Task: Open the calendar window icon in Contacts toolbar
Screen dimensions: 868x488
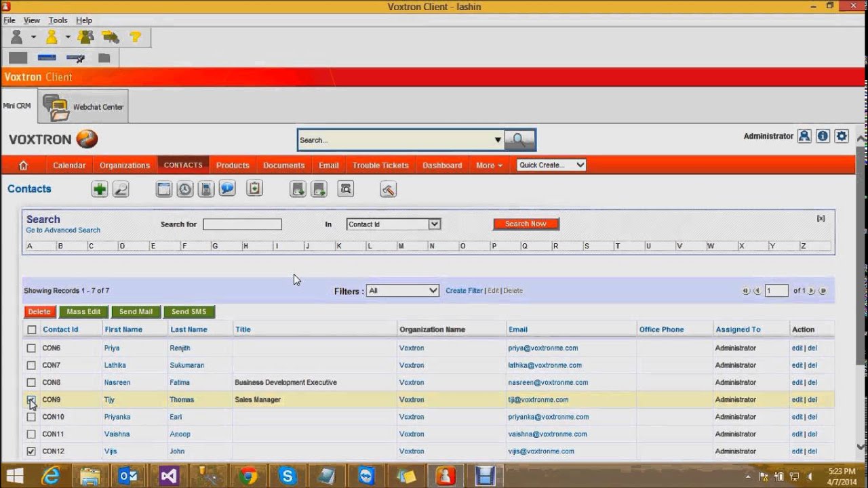Action: [x=164, y=190]
